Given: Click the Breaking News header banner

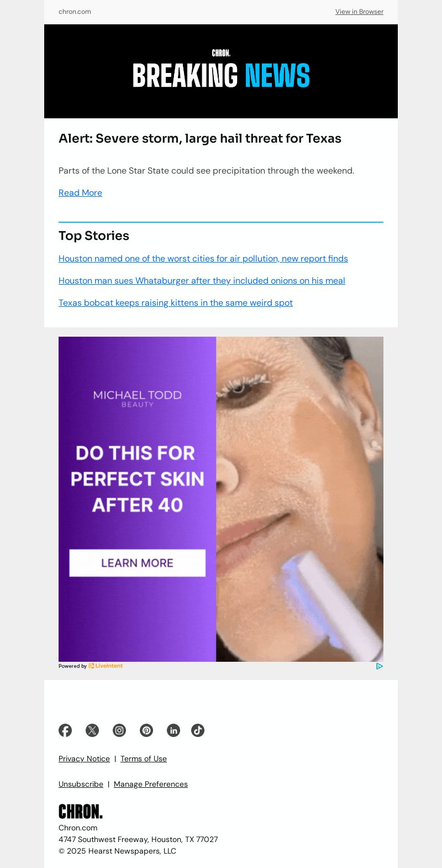Looking at the screenshot, I should (221, 71).
